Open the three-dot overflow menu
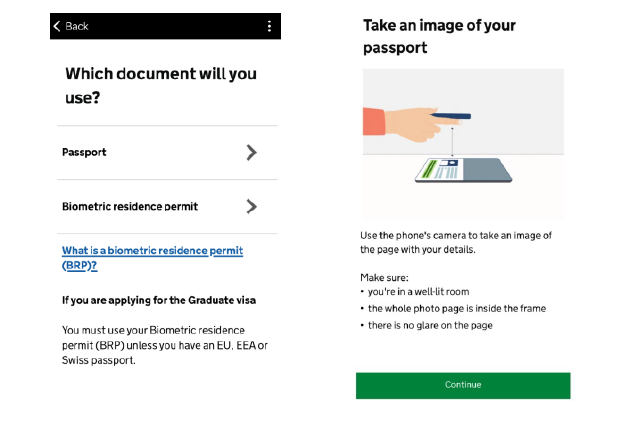Image resolution: width=635 pixels, height=422 pixels. coord(269,26)
